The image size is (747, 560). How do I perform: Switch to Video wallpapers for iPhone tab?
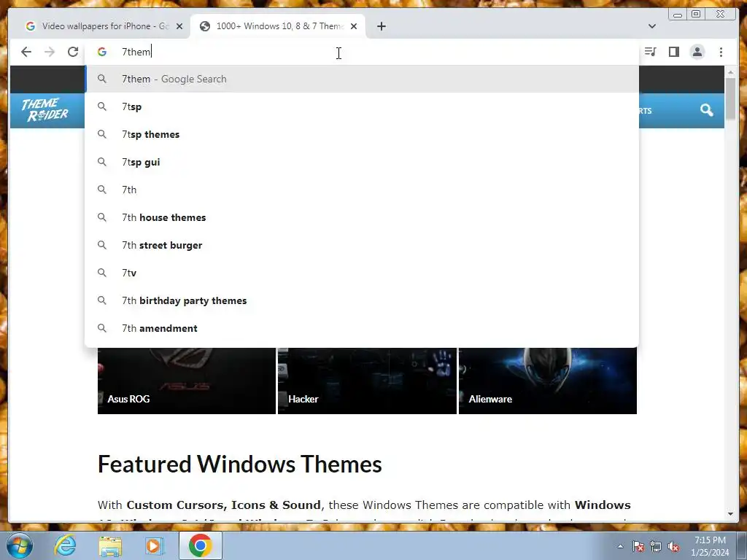(104, 26)
